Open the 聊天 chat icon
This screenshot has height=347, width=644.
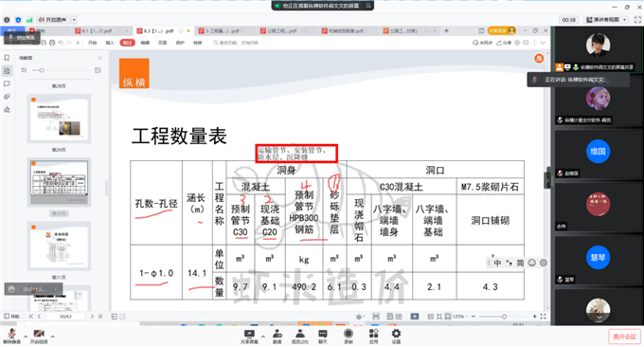click(323, 337)
